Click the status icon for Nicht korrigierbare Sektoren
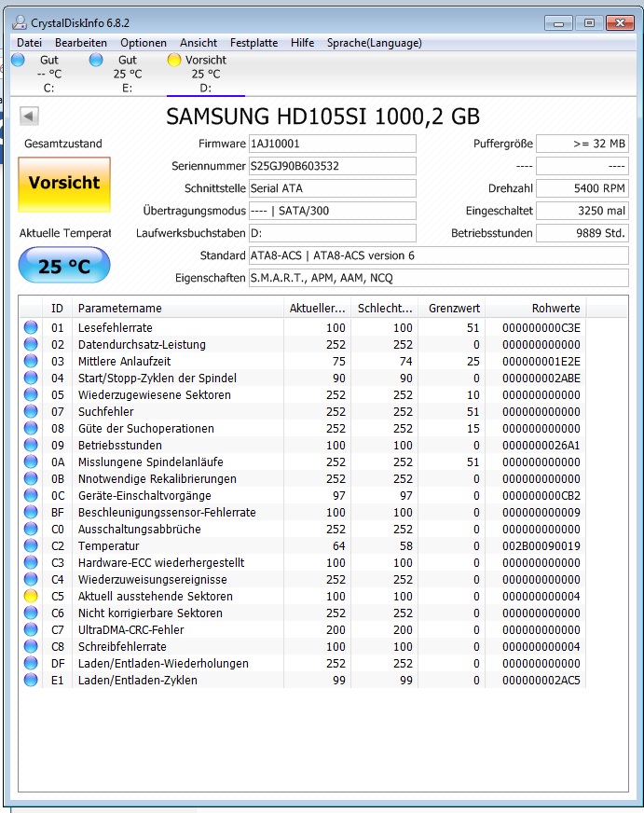Image resolution: width=644 pixels, height=813 pixels. 31,613
